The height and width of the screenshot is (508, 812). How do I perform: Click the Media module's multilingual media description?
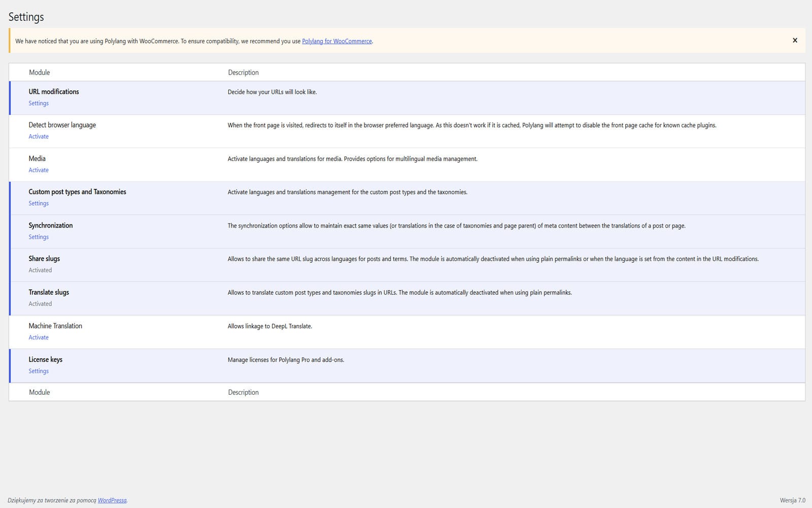coord(353,159)
